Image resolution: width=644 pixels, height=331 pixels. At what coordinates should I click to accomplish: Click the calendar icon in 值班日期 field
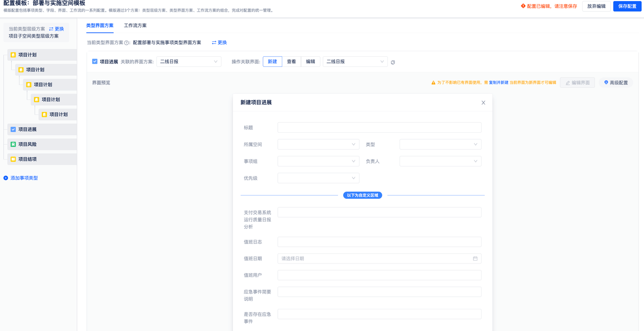475,259
